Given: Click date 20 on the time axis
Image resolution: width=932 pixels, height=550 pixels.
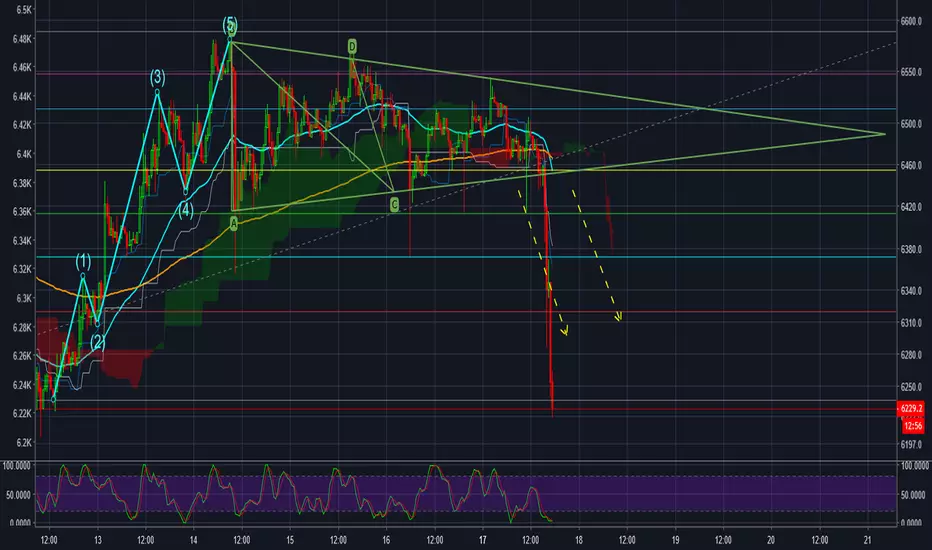Looking at the screenshot, I should [x=771, y=540].
